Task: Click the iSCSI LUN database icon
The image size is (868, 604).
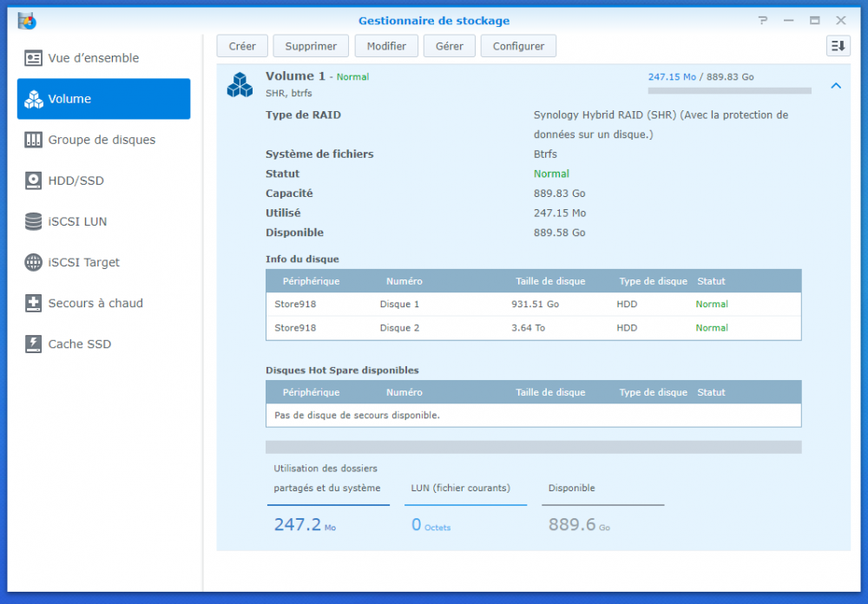Action: point(34,221)
